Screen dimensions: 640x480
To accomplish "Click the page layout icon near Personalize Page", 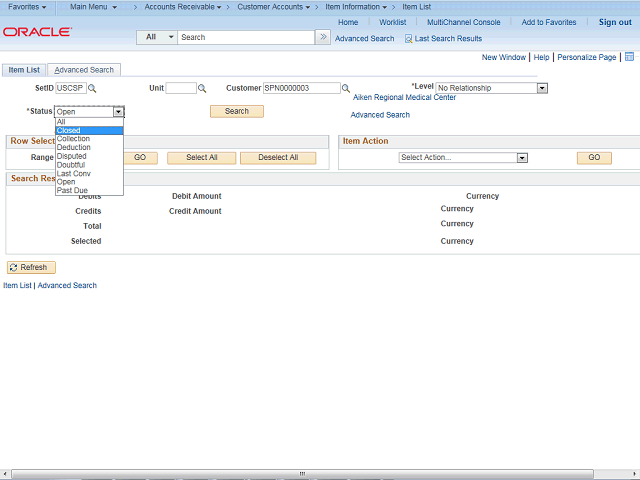I will tap(629, 57).
